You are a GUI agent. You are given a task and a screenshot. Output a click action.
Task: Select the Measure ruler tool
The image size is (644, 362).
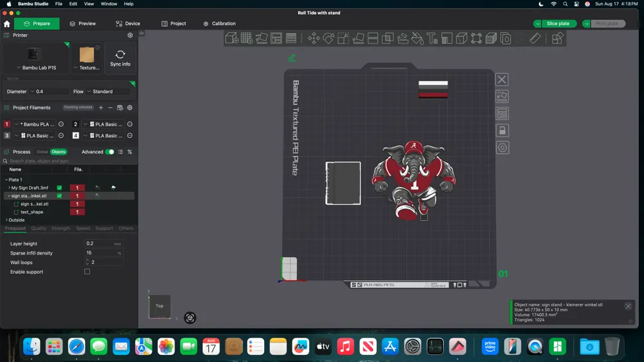[535, 38]
